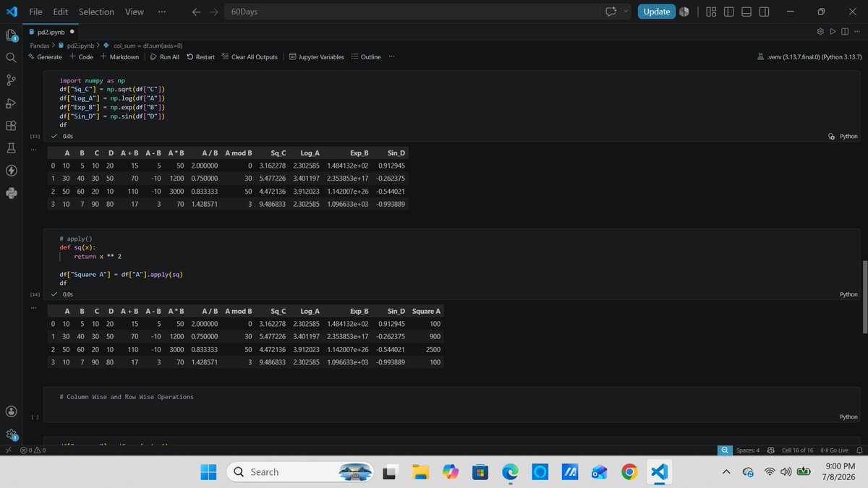This screenshot has height=488, width=868.
Task: Open the Testing beaker view
Action: point(11,148)
